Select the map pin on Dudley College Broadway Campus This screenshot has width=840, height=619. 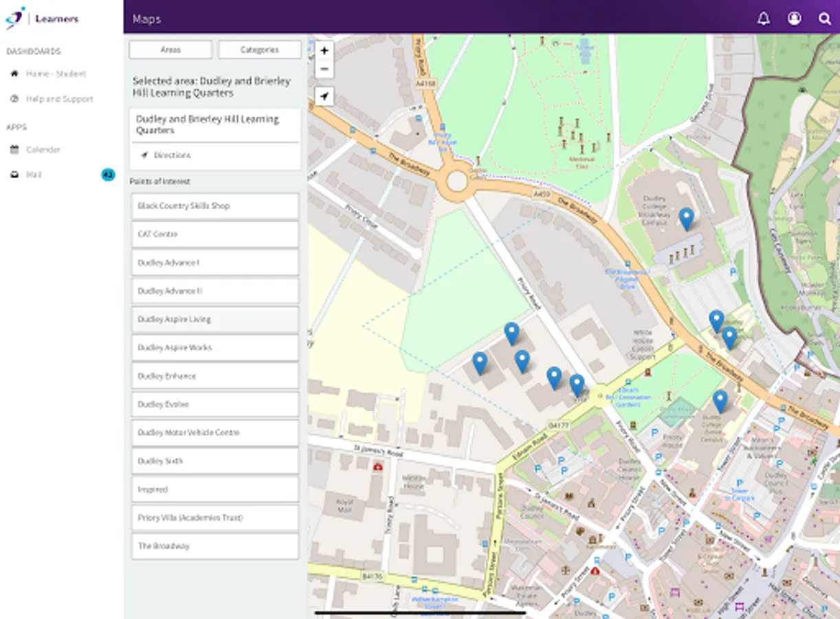[686, 219]
